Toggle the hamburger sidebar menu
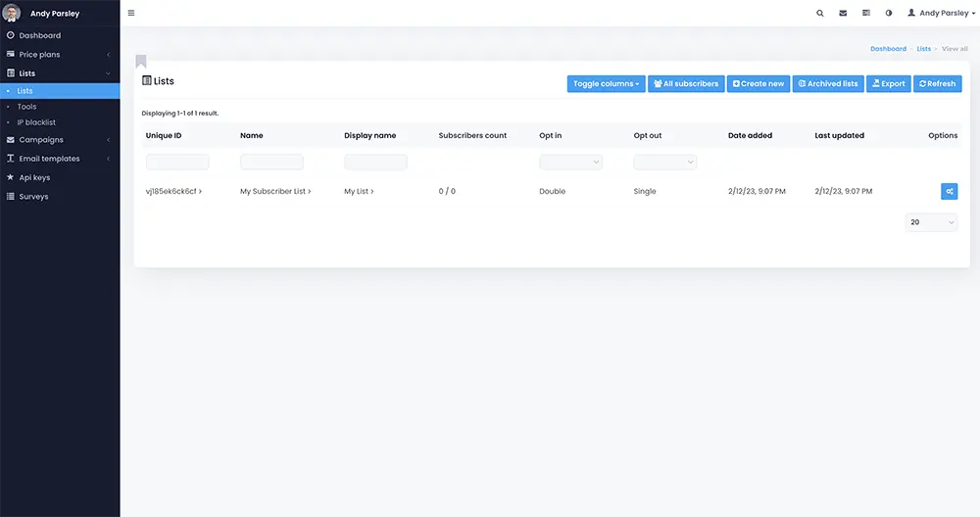This screenshot has width=980, height=517. (x=131, y=13)
